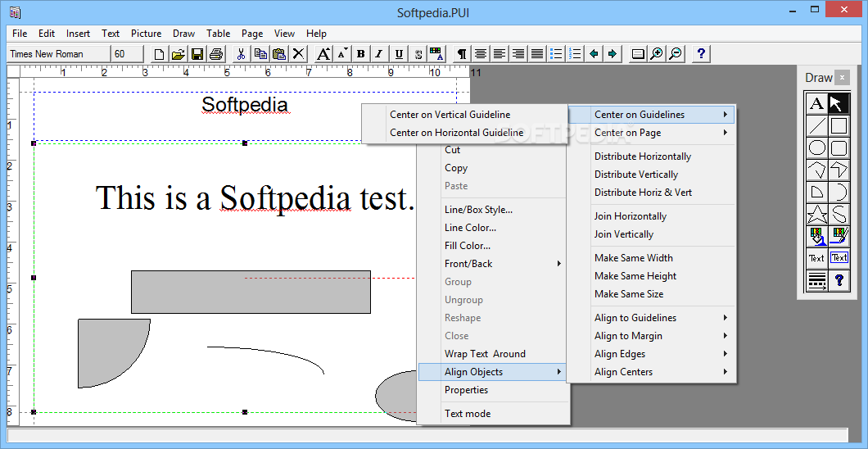Select the Star shape tool

816,214
